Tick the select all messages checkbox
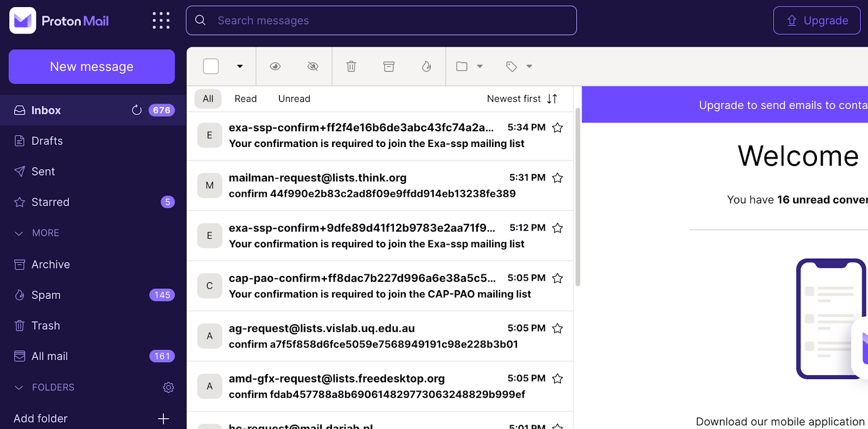The height and width of the screenshot is (429, 868). (211, 66)
